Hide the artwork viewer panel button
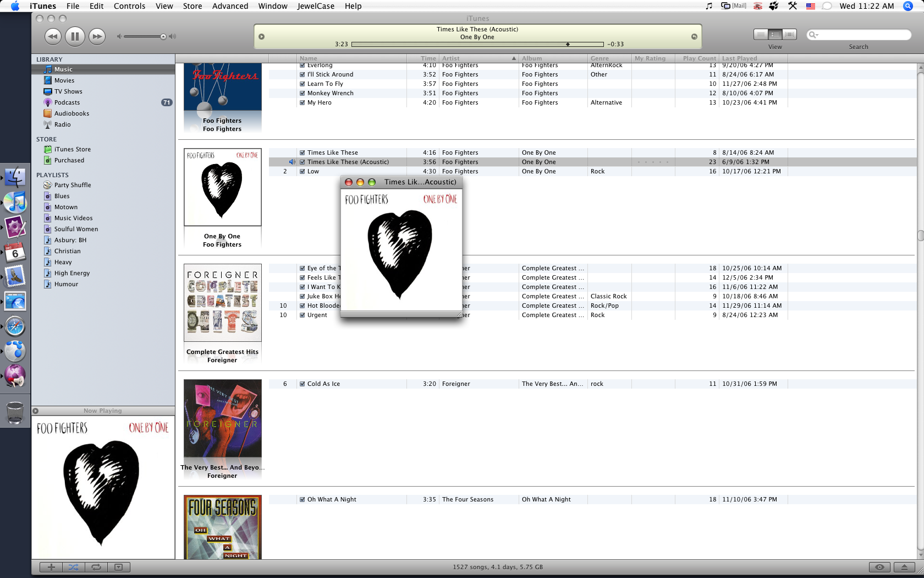The height and width of the screenshot is (578, 924). coord(119,567)
